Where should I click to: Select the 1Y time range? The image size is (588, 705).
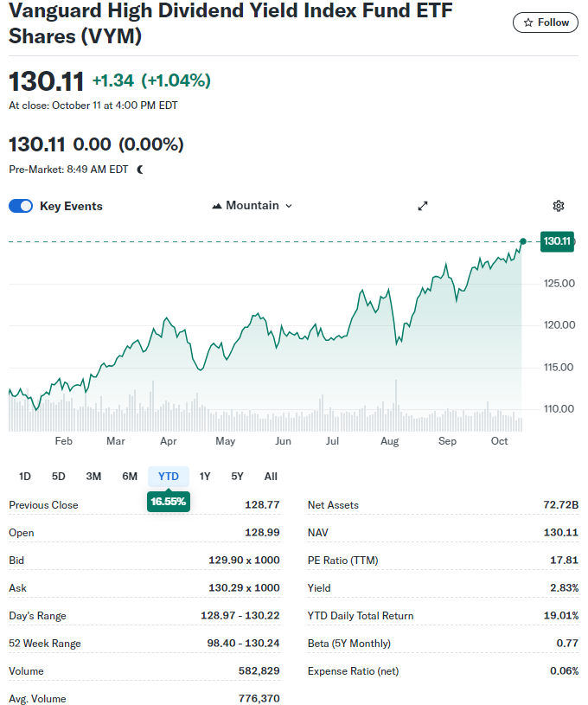click(x=205, y=476)
